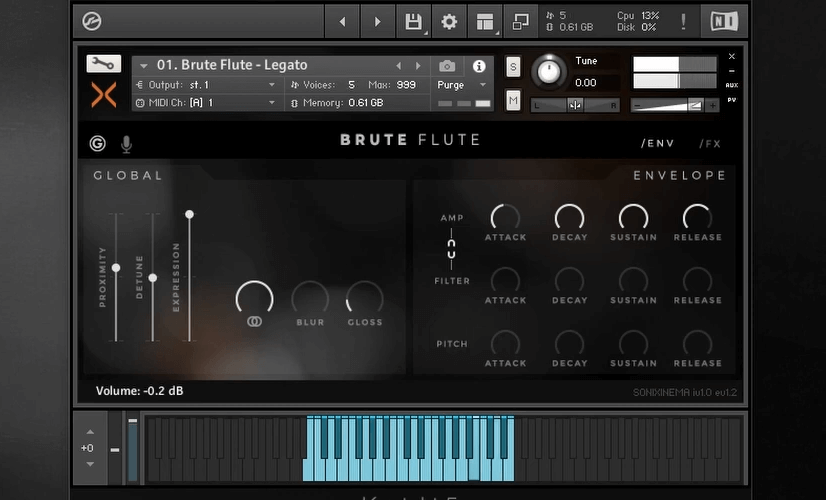Switch to the /FX tab
Viewport: 826px width, 500px height.
pos(710,143)
